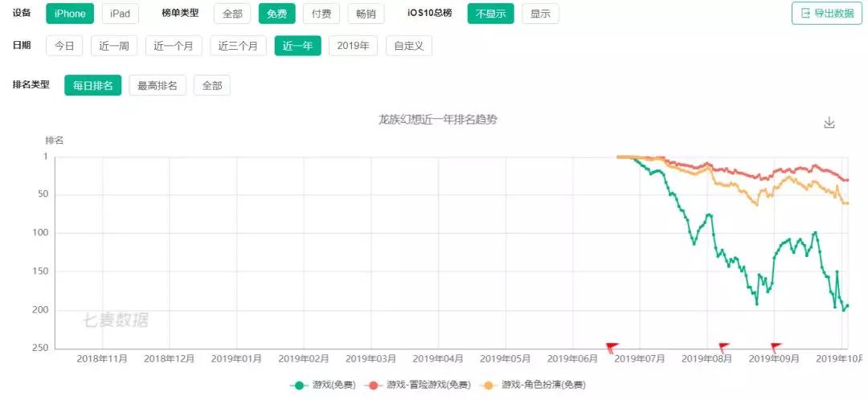The height and width of the screenshot is (400, 868).
Task: Select 全部 in the 榜单类型 row
Action: (232, 14)
